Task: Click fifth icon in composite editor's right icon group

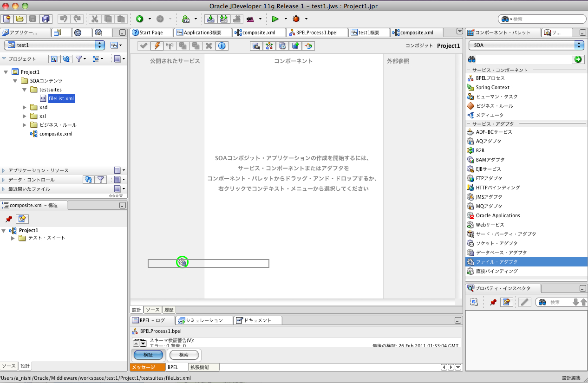Action: [309, 45]
